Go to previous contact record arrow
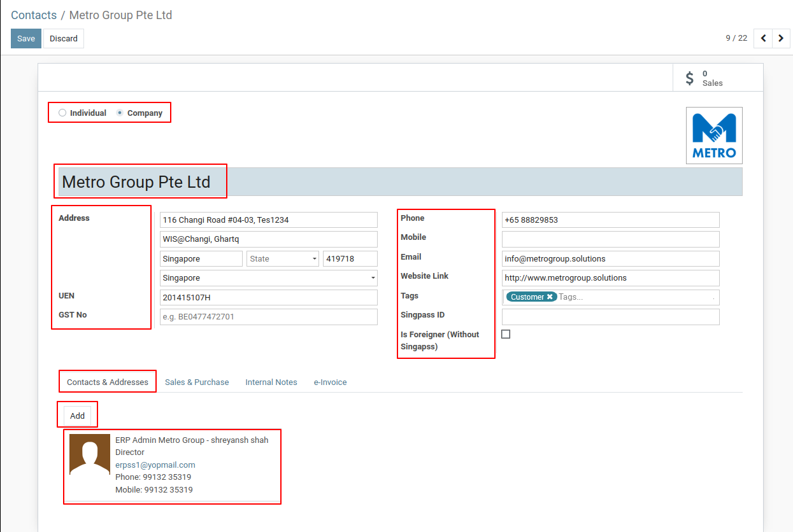Screen dimensions: 793x532 763,38
